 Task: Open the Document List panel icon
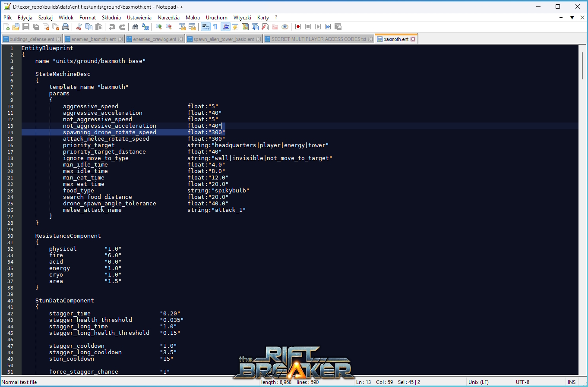pyautogui.click(x=255, y=27)
